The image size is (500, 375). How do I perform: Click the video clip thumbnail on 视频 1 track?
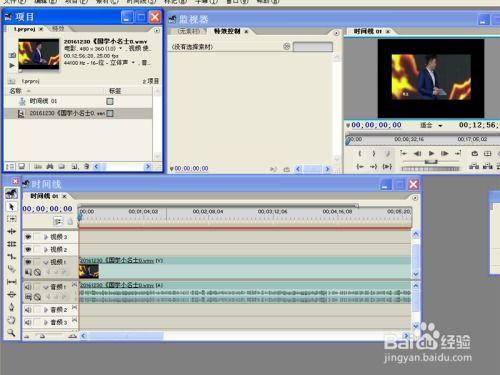(89, 271)
